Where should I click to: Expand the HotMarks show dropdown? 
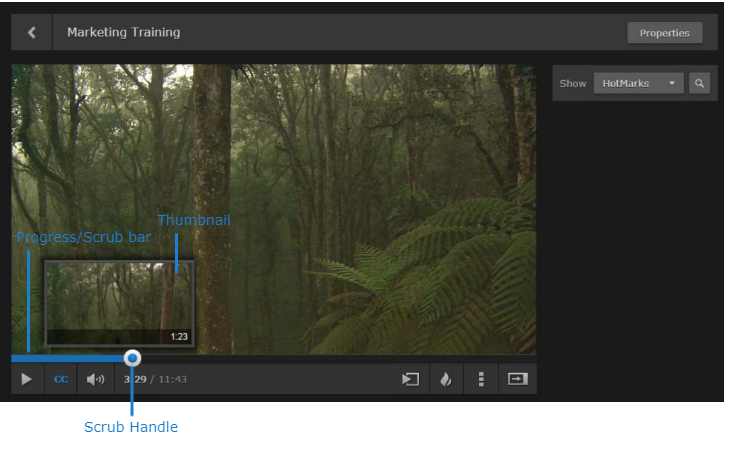[638, 84]
